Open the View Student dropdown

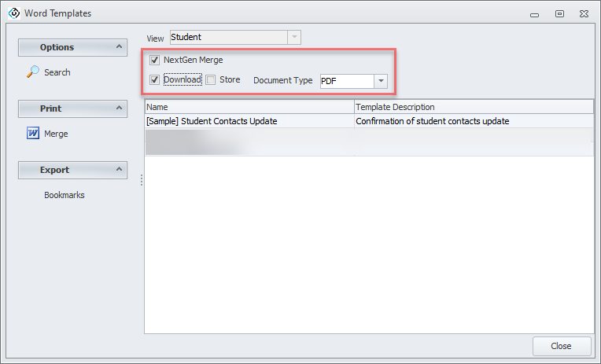click(294, 37)
